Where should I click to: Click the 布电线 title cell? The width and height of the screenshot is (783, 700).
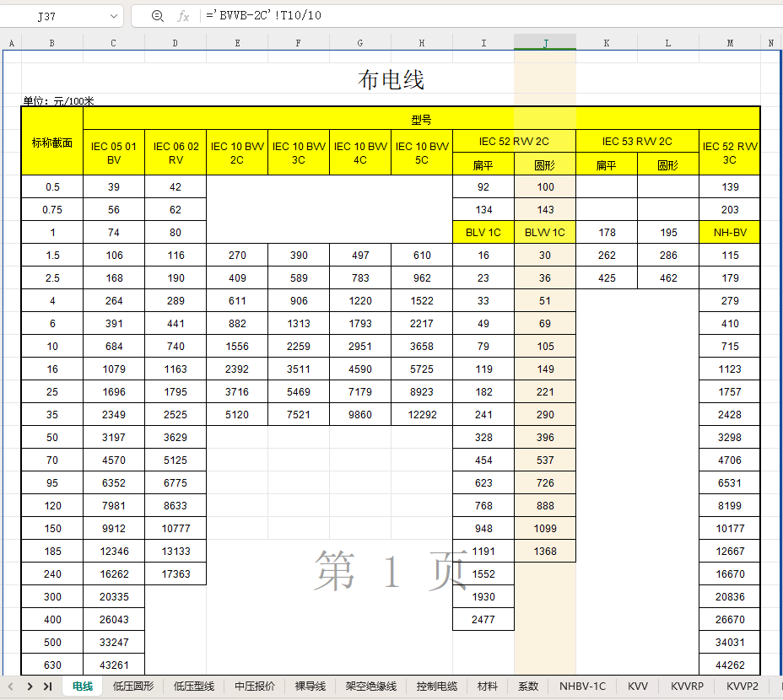tap(391, 80)
